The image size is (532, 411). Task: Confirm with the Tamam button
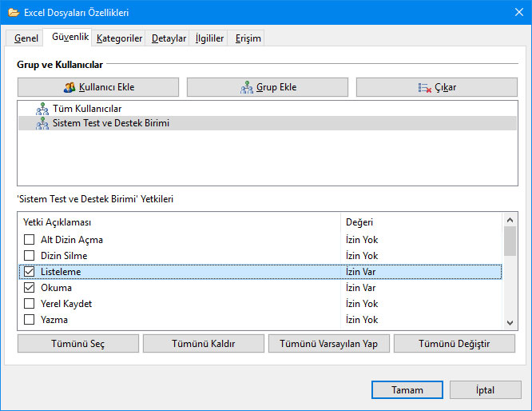[x=407, y=390]
